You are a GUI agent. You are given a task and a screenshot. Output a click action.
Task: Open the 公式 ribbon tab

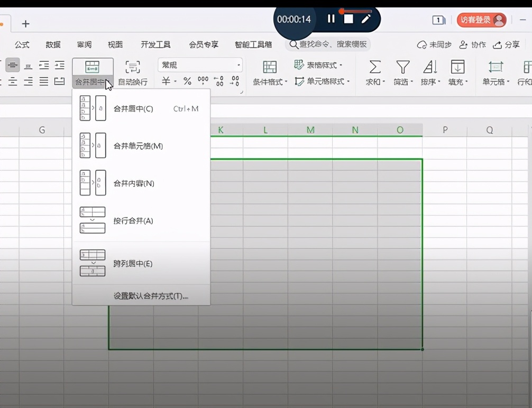(x=22, y=44)
